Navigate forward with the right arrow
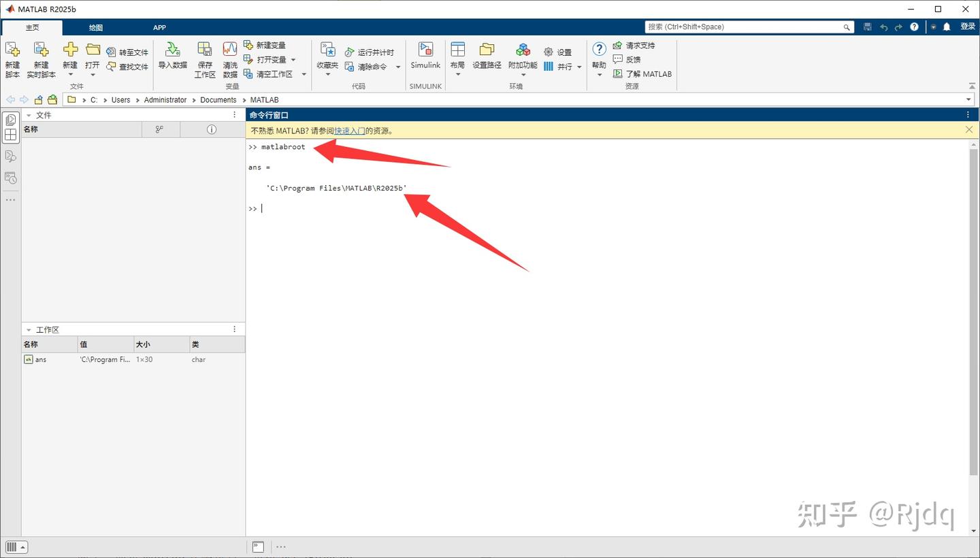 point(24,99)
